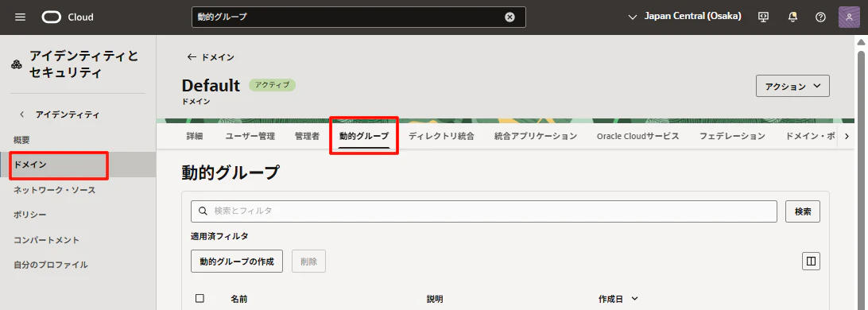Open the hamburger navigation menu
This screenshot has width=868, height=310.
pos(21,17)
